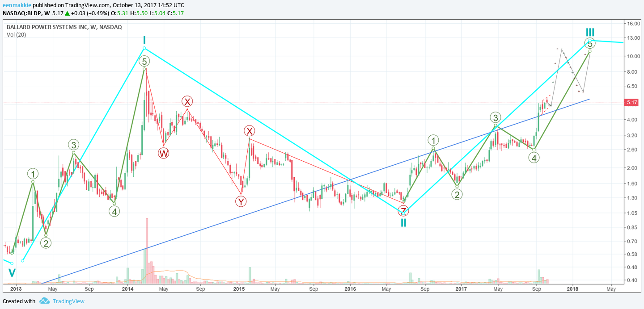
Task: Click the 0.58 price axis label
Action: pos(632,255)
